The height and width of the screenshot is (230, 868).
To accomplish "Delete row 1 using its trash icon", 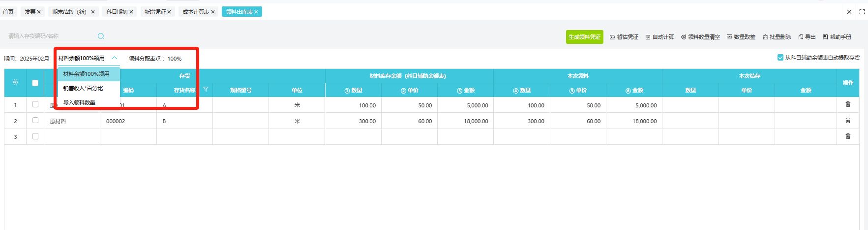I will tap(848, 104).
